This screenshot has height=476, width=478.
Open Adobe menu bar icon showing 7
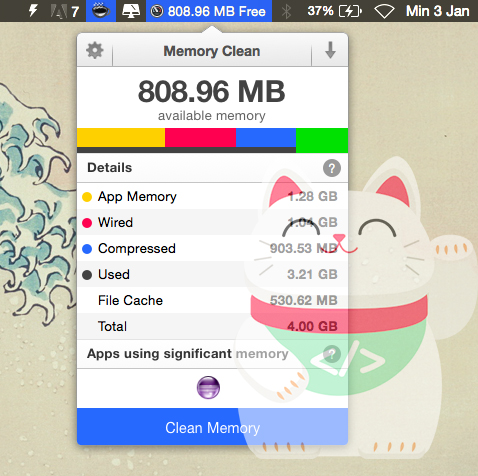click(x=65, y=11)
